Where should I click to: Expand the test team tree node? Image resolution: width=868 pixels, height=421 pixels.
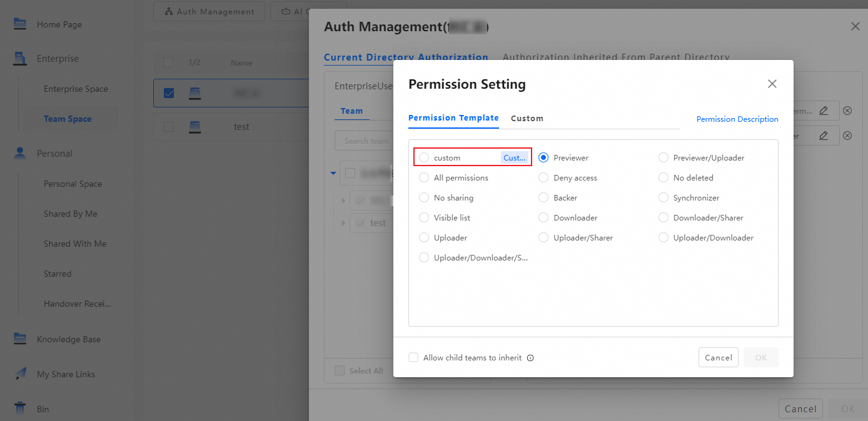tap(343, 223)
